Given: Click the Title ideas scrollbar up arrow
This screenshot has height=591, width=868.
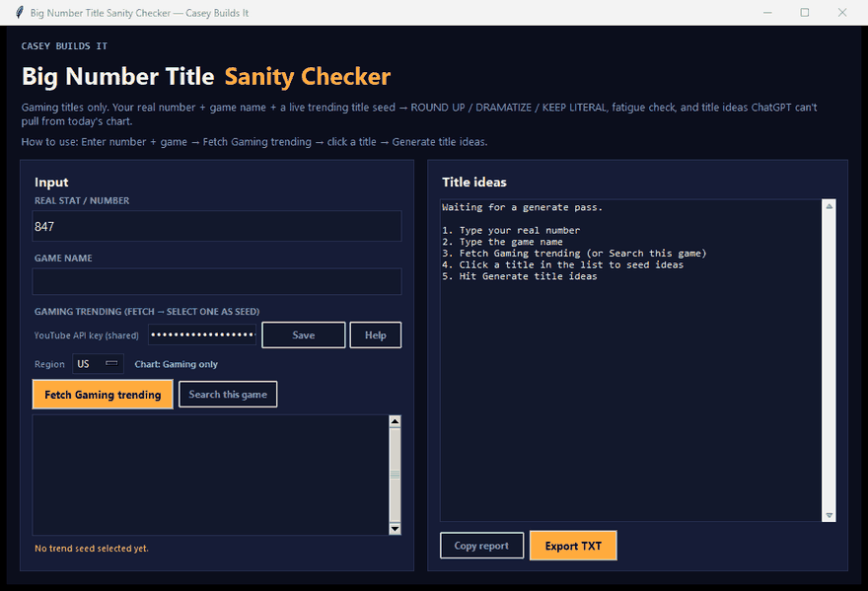Looking at the screenshot, I should [829, 206].
